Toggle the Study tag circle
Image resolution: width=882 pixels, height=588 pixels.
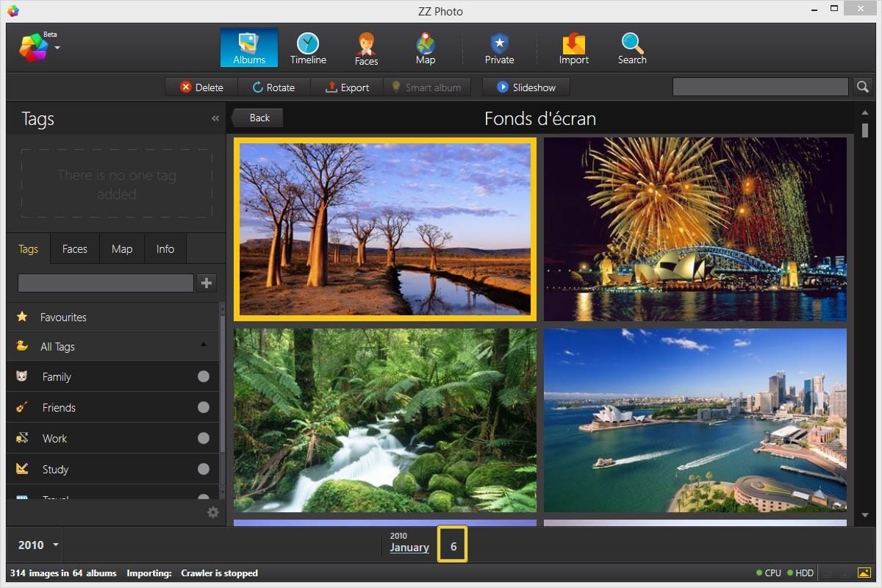(x=204, y=470)
